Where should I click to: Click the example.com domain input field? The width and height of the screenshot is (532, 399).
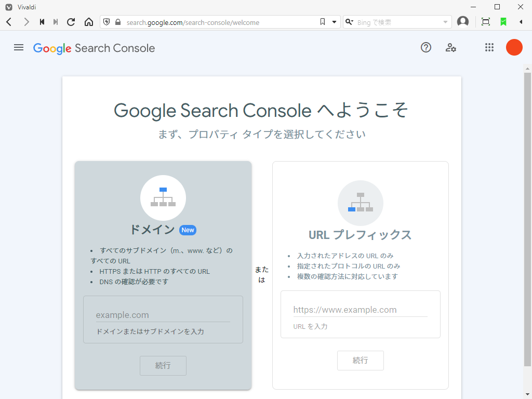coord(163,315)
